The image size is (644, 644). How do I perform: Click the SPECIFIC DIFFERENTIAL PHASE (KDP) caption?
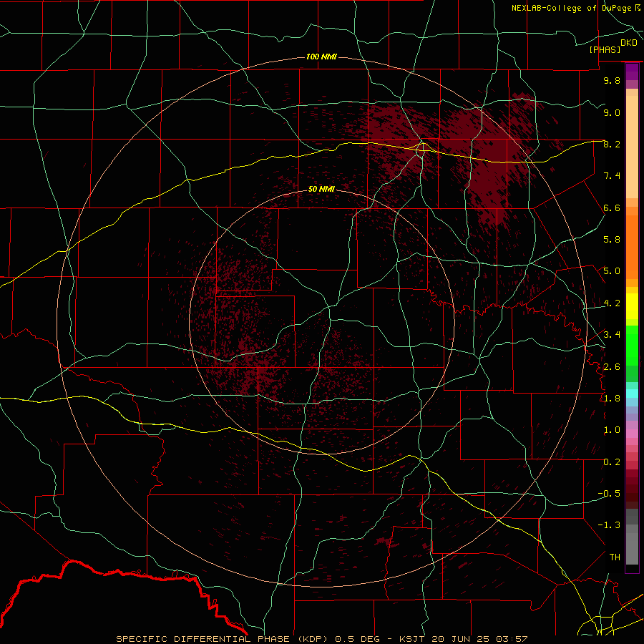pos(223,639)
